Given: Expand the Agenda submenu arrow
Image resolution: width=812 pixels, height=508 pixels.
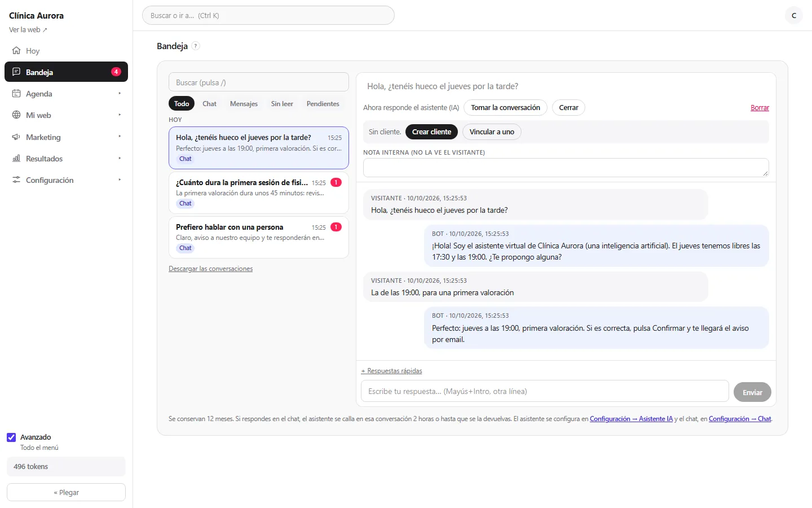Looking at the screenshot, I should click(120, 94).
